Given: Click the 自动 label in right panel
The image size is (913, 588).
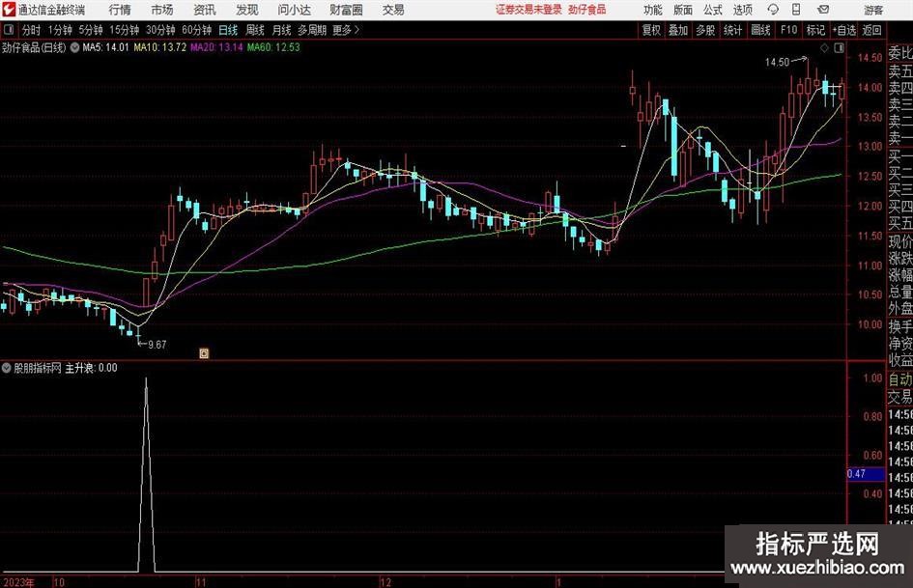Looking at the screenshot, I should [900, 379].
